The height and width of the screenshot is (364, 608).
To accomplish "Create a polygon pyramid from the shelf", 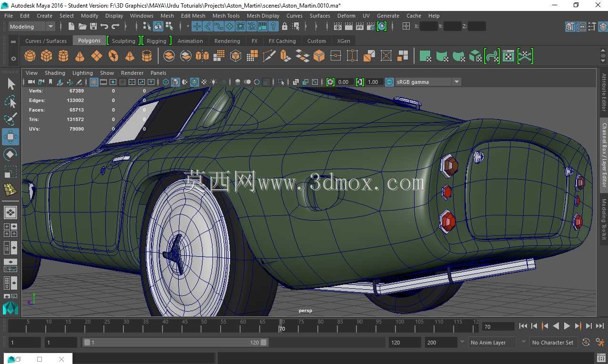I will coord(130,56).
